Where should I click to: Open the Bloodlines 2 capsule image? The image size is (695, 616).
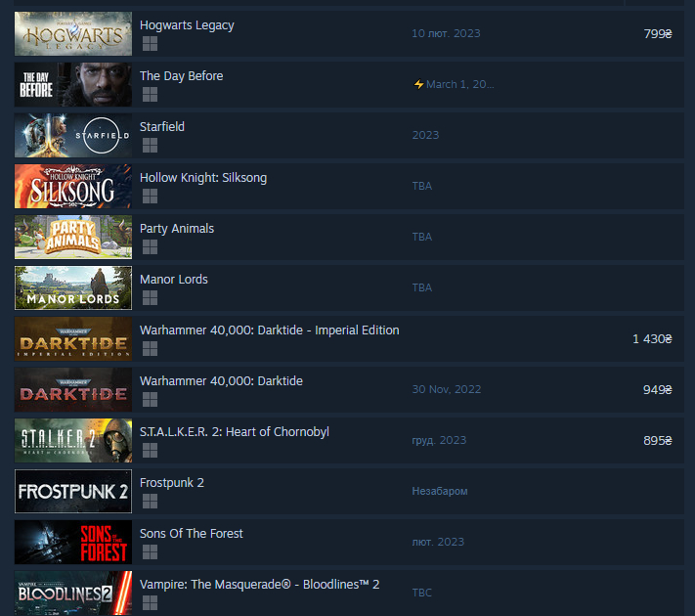coord(73,593)
